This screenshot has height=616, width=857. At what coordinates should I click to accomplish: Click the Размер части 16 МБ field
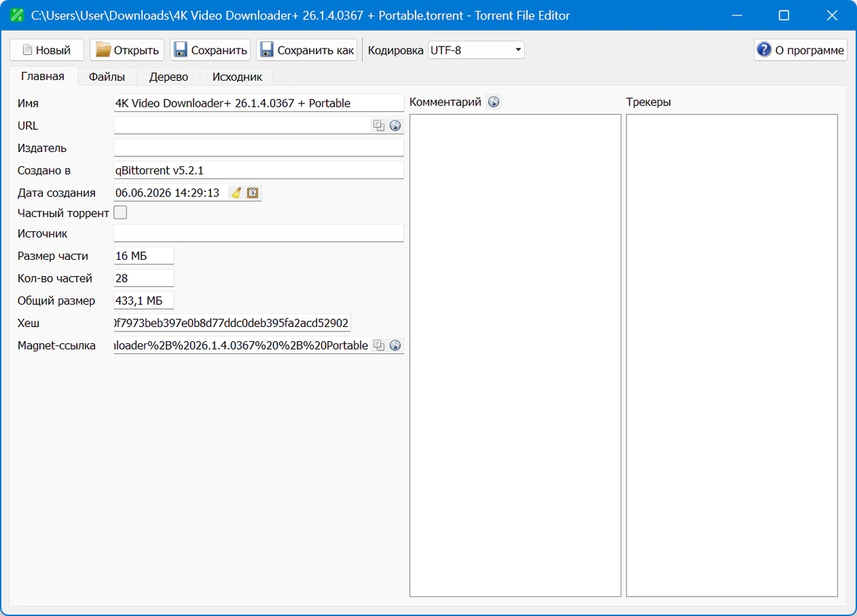[x=144, y=256]
